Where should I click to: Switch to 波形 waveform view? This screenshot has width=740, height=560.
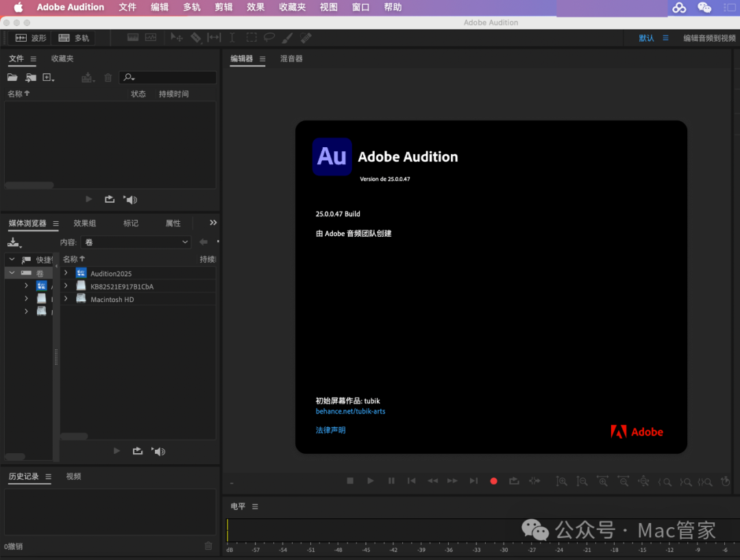tap(31, 38)
